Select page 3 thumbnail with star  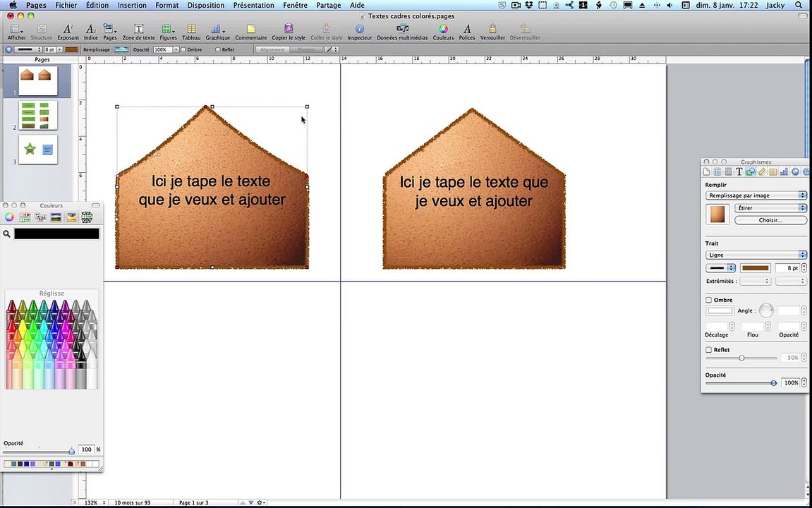pos(37,149)
